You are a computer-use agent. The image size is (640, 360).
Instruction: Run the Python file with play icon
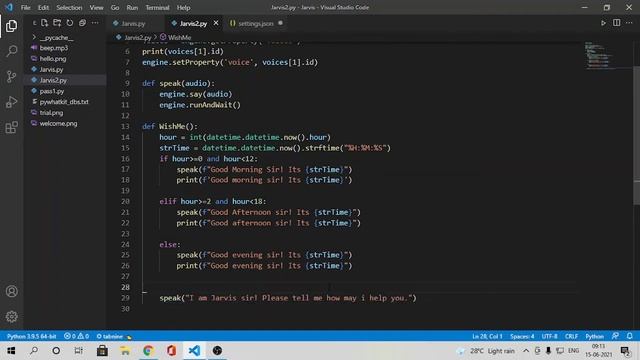603,23
